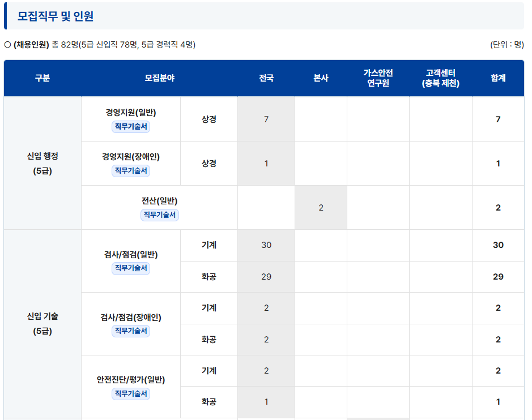Viewport: 532px width, 420px height.
Task: Select the 본사 cell showing 2 for 전산(일반)
Action: point(321,208)
